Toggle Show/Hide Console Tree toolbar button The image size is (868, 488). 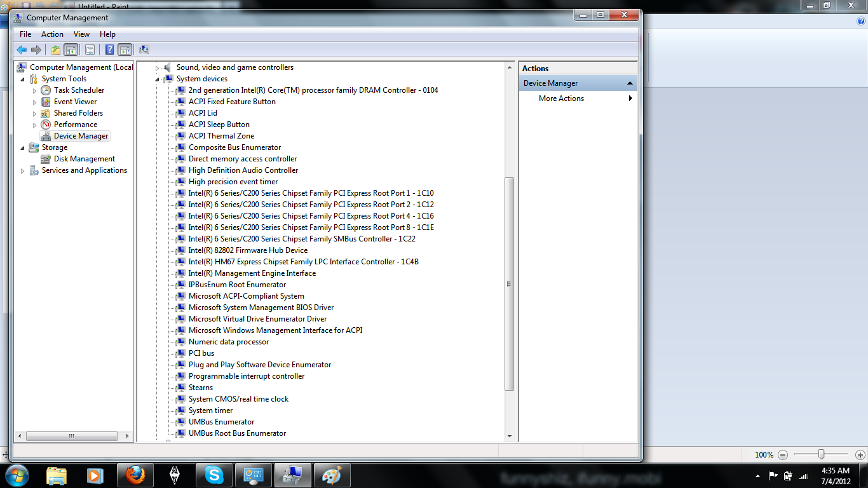coord(71,50)
